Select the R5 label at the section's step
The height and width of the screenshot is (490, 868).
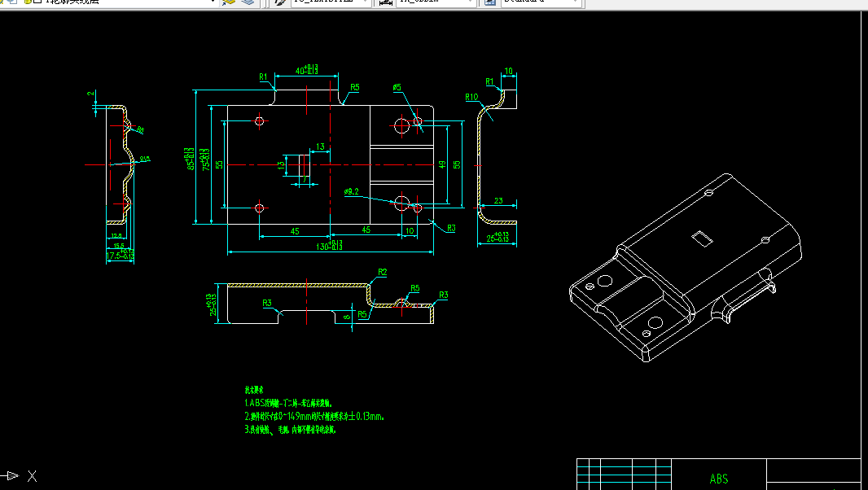click(x=362, y=314)
